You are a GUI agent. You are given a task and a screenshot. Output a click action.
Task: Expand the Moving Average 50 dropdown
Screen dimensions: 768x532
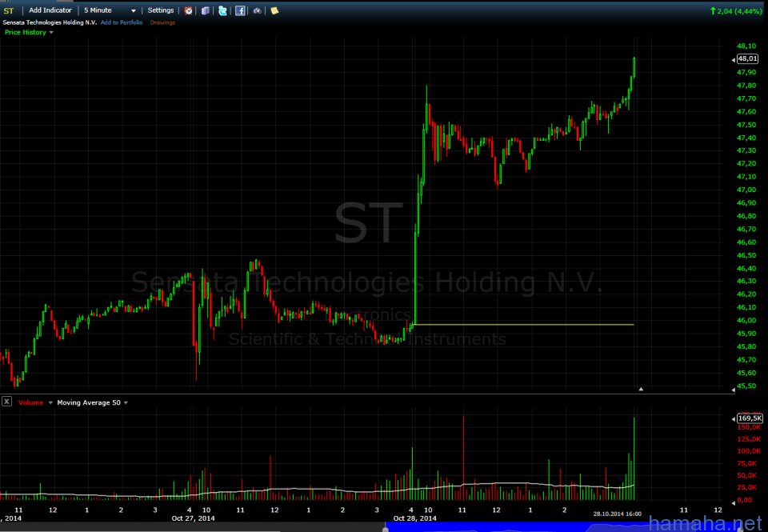[126, 402]
